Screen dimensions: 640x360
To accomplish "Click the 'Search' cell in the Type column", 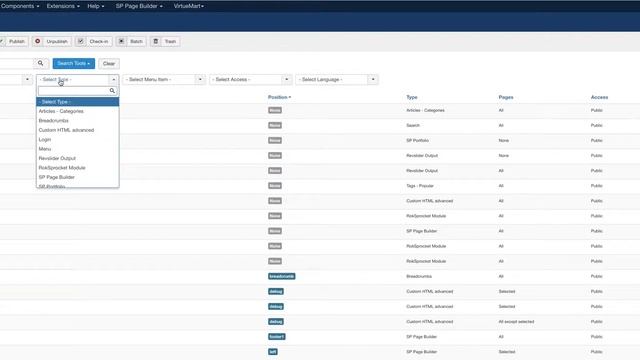I will click(413, 125).
